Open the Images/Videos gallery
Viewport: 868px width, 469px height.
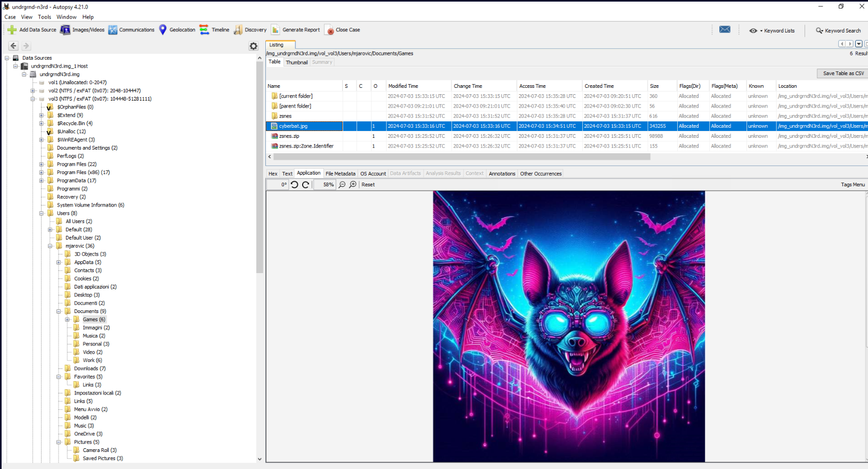pyautogui.click(x=83, y=30)
